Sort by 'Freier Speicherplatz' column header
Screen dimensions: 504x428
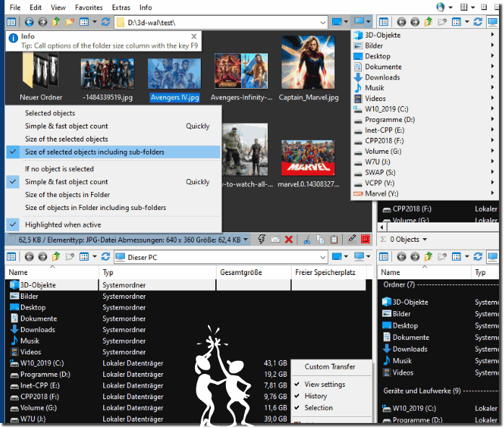click(329, 273)
